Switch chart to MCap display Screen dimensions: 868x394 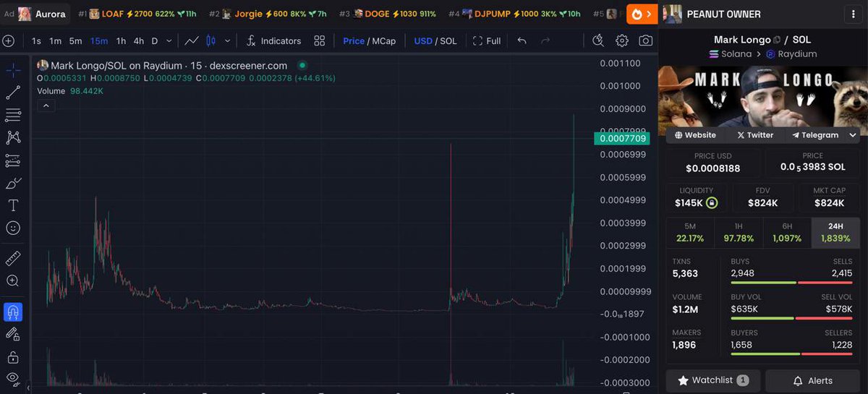coord(384,41)
